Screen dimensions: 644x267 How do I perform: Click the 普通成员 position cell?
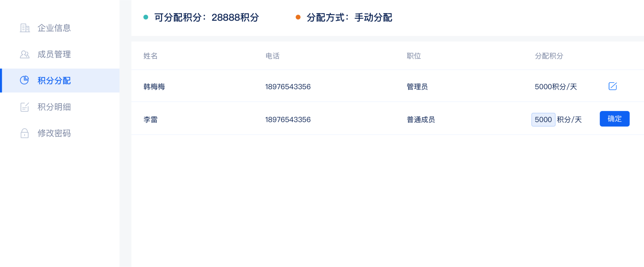(420, 120)
